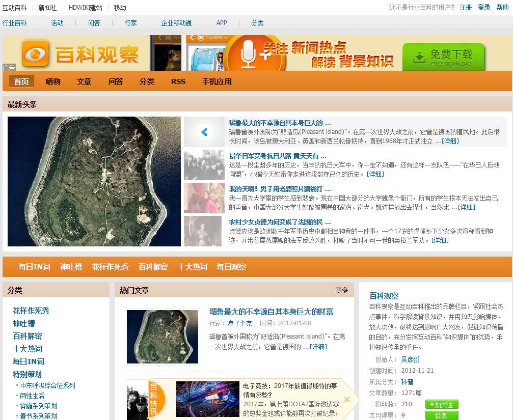Screen dimensions: 513x420
Task: Click the 免费下载 green download button
Action: tap(443, 57)
